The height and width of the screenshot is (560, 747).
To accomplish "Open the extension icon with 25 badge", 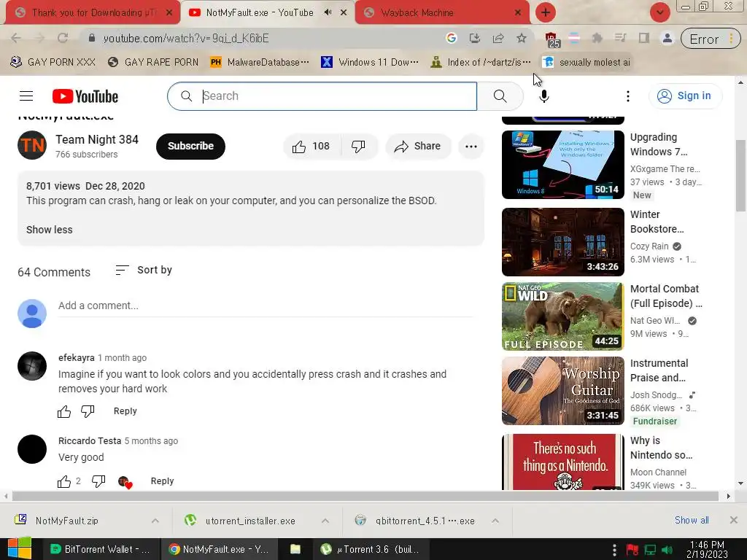I will (x=551, y=39).
